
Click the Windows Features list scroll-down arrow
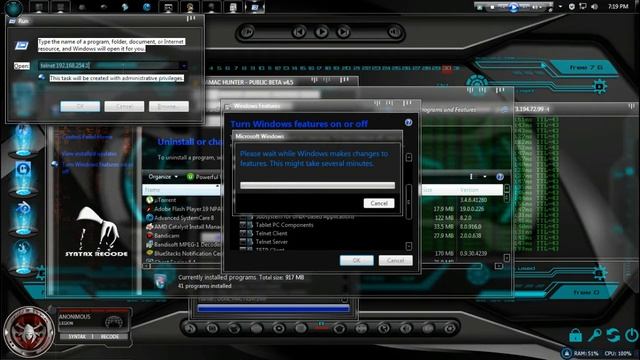(409, 246)
